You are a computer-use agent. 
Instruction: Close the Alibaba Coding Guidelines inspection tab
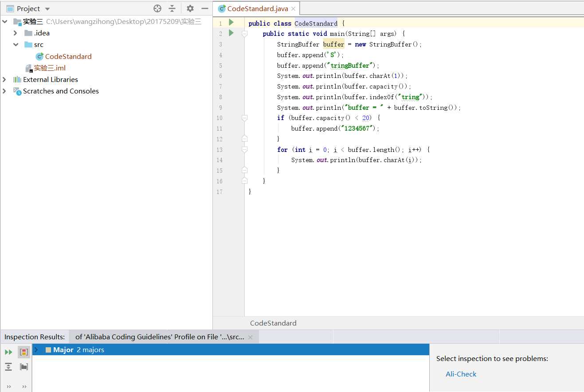(x=250, y=337)
